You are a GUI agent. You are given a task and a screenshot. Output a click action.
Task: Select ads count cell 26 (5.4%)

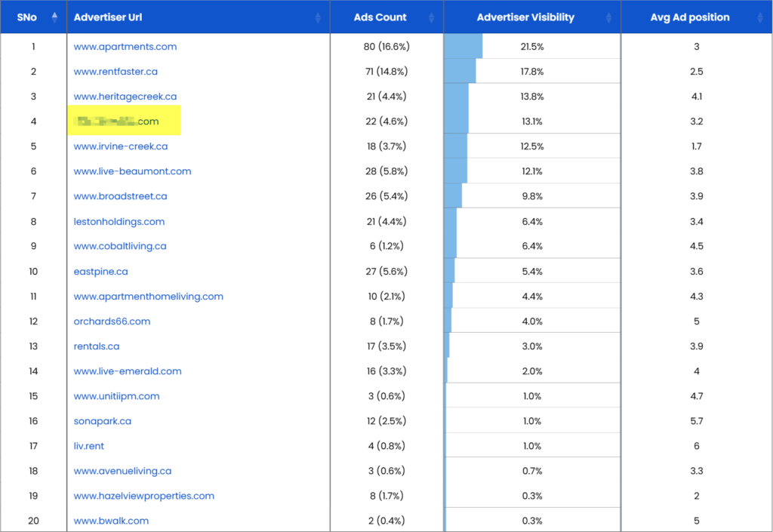coord(386,196)
